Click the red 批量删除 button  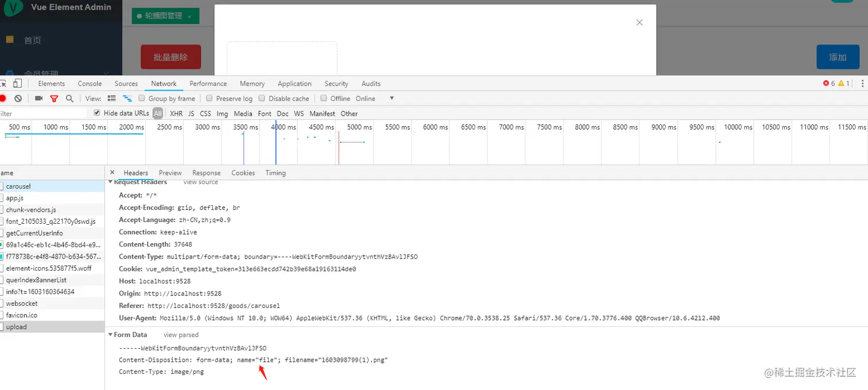[170, 57]
